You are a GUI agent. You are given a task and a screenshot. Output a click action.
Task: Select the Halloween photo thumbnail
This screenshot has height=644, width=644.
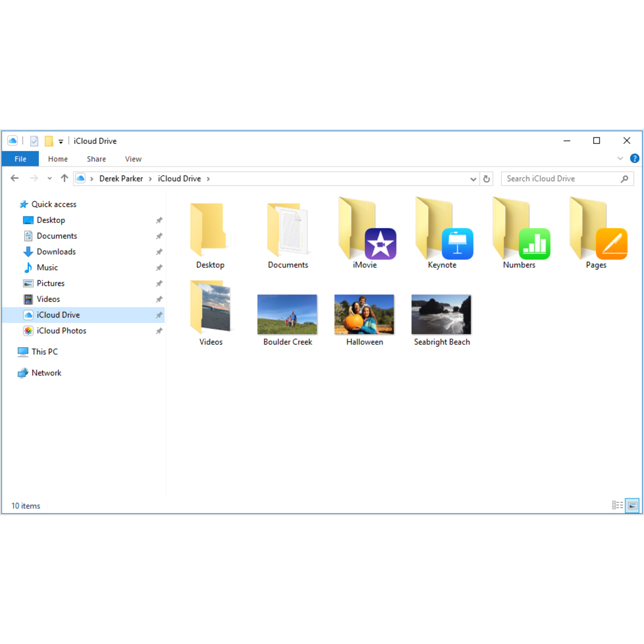click(364, 314)
